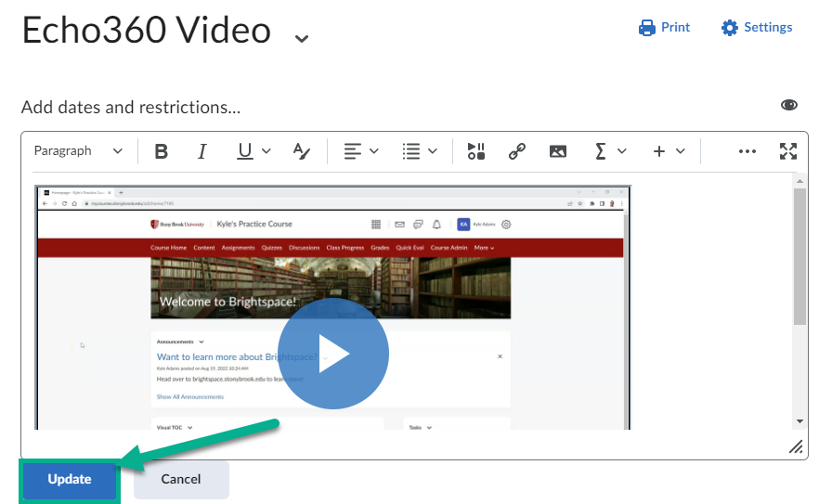Click gear icon in preview header

(506, 225)
